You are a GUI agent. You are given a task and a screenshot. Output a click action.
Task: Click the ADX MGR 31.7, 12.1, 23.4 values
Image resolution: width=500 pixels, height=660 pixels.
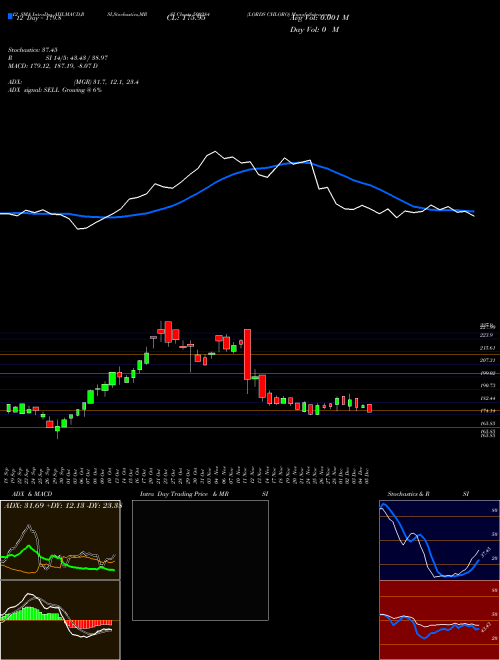[106, 82]
